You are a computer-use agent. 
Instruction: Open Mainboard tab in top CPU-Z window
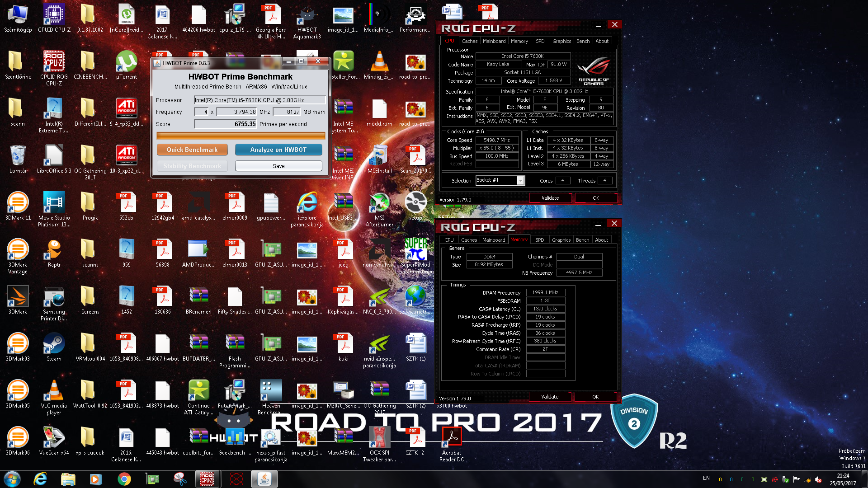click(494, 41)
